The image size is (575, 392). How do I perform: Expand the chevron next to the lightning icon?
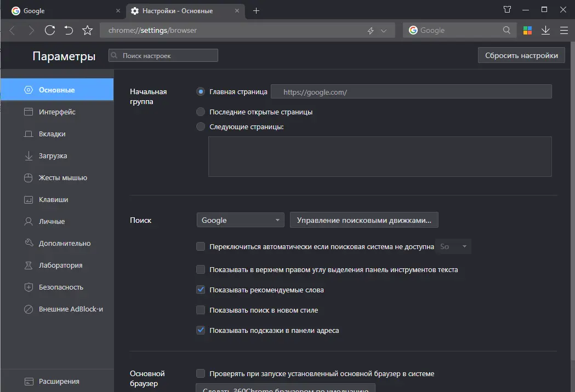tap(384, 31)
